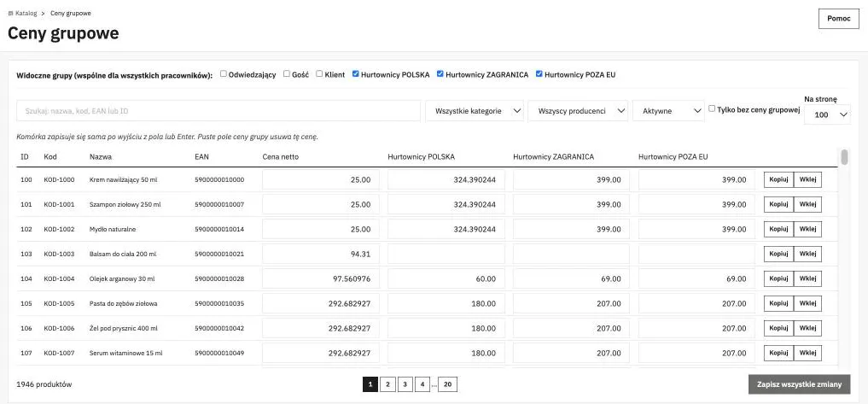Click empty Hurtownicy POZA EU field for KOD-1003
Image resolution: width=868 pixels, height=404 pixels.
click(x=697, y=254)
